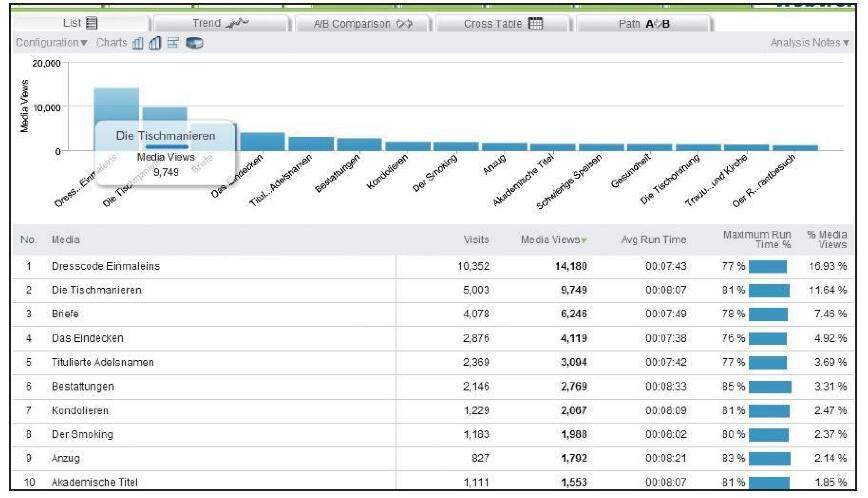Switch to the Trend tab
868x498 pixels.
click(x=215, y=22)
